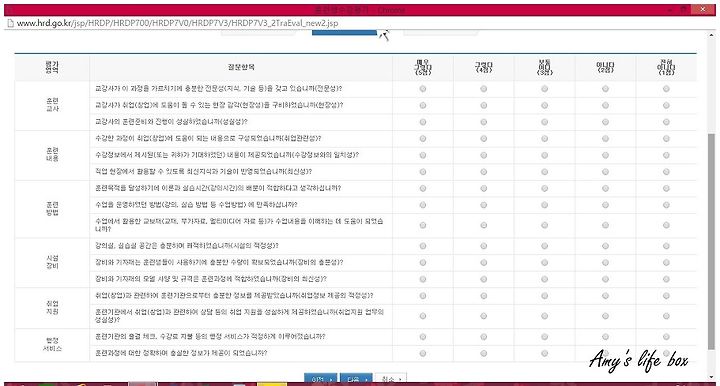This screenshot has height=386, width=720.
Task: Rate 3점 for 이론과 실습시간 배분 question
Action: pyautogui.click(x=545, y=188)
